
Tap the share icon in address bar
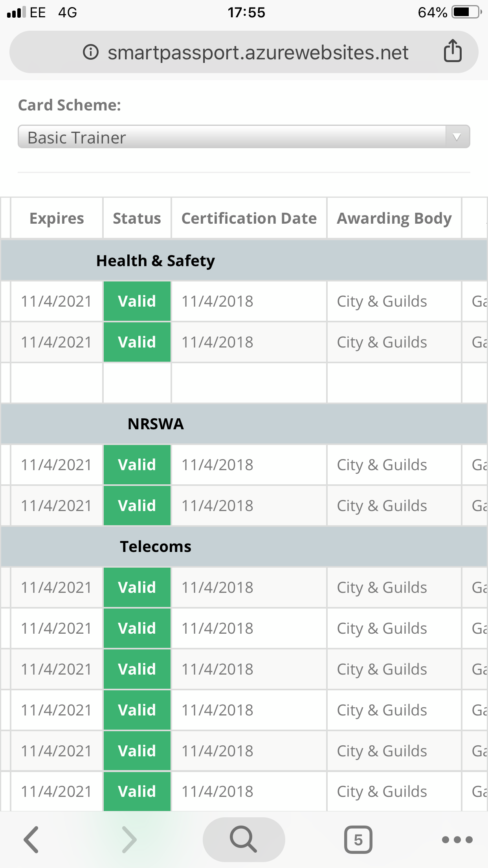click(453, 51)
